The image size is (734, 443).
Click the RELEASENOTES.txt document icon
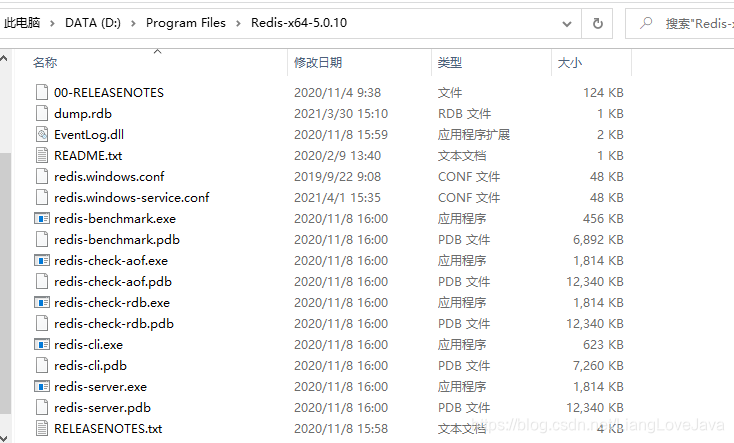42,428
